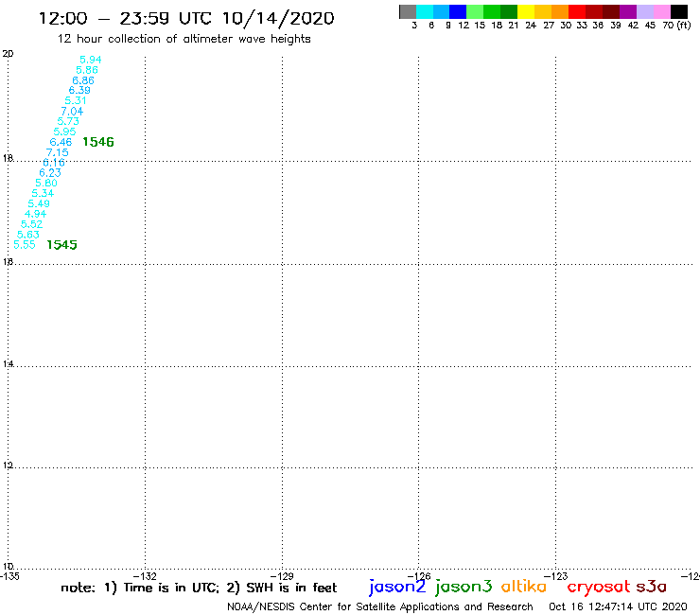The width and height of the screenshot is (700, 615).
Task: Click the -129 longitude axis label
Action: [x=282, y=576]
